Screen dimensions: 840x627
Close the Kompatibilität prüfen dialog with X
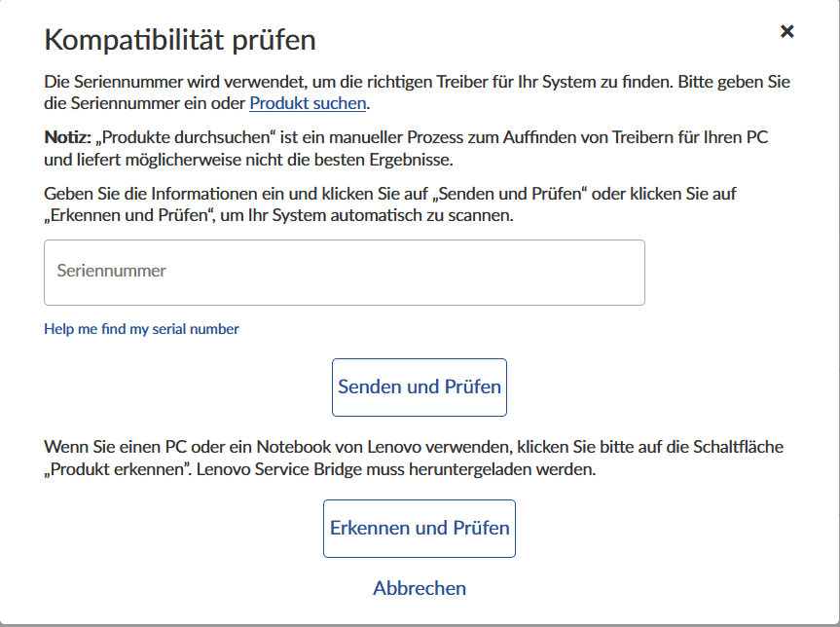pyautogui.click(x=787, y=31)
